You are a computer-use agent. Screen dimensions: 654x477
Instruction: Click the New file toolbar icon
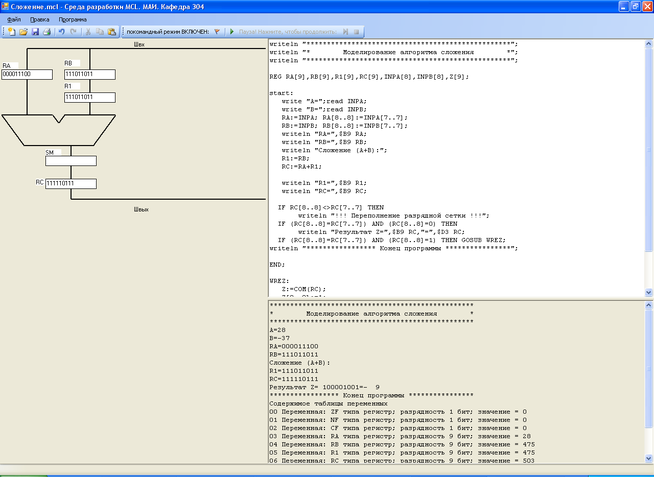click(10, 32)
